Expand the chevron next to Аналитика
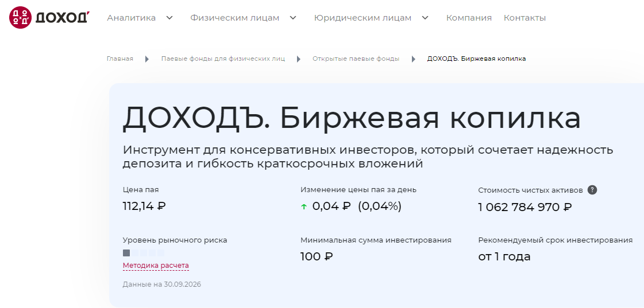Screen dimensions: 644x308 (x=169, y=18)
